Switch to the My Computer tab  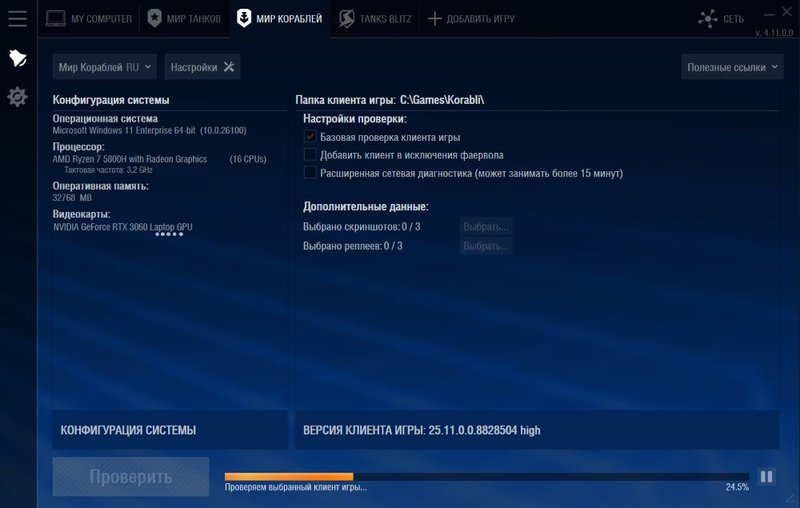97,18
